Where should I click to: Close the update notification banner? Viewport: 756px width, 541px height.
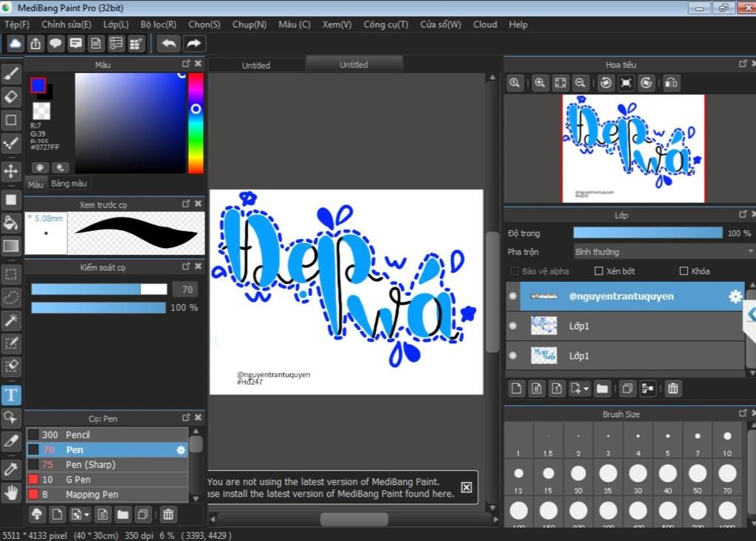click(467, 487)
